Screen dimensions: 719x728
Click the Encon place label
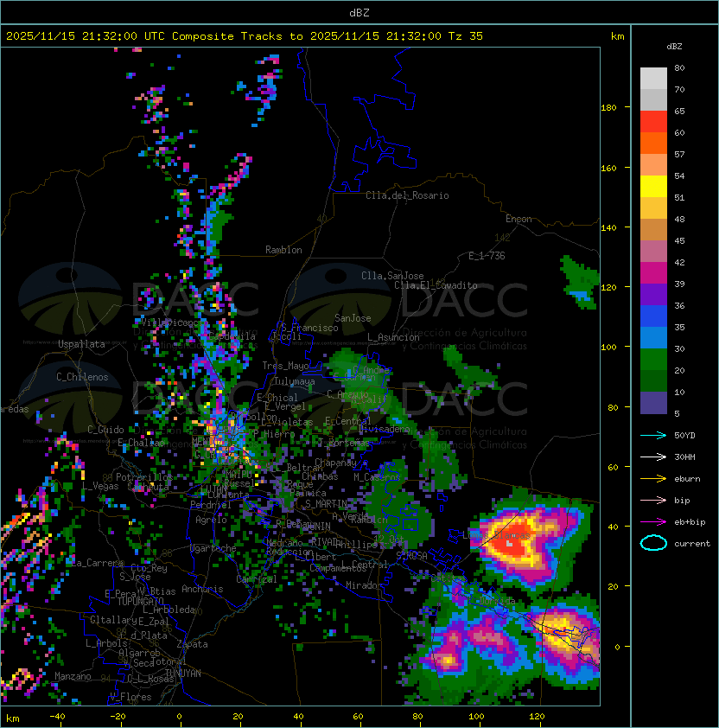click(519, 219)
